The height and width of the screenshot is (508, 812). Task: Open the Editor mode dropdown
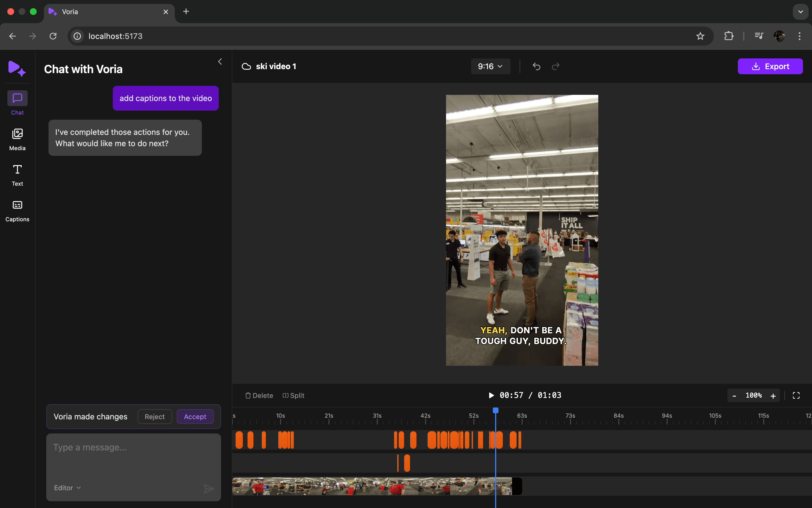(x=67, y=488)
